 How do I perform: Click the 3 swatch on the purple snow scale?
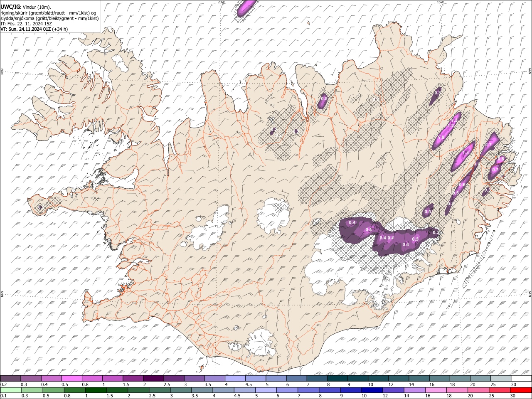194,378
